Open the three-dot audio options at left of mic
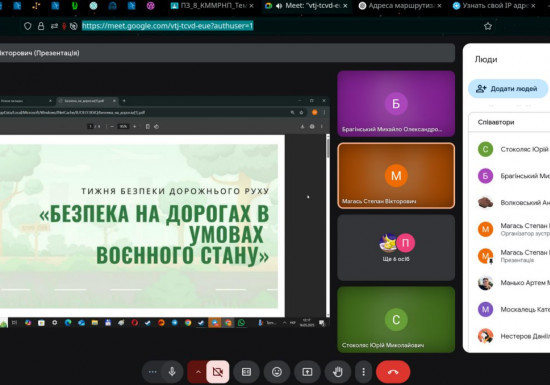 [152, 372]
